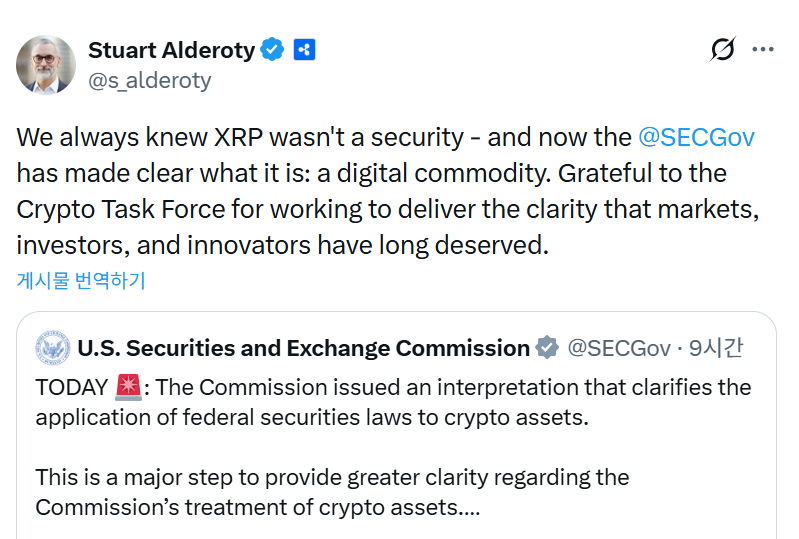799x539 pixels.
Task: Click the word TODAY in the quoted post
Action: [x=71, y=387]
